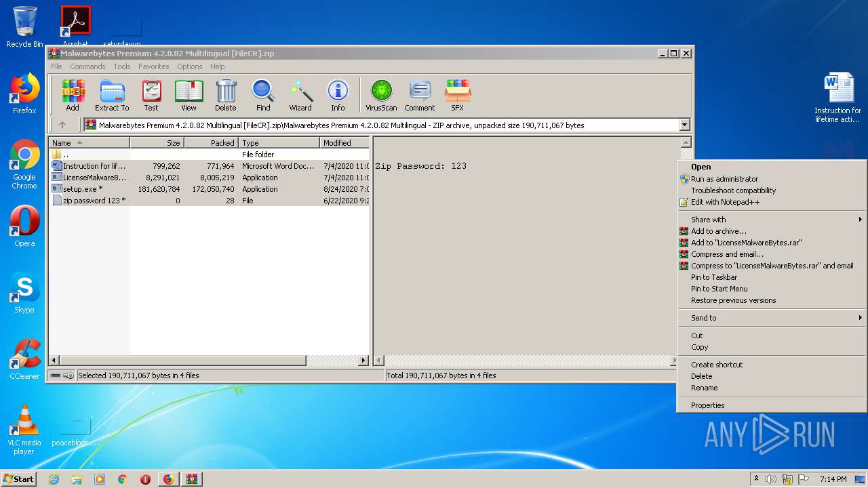Image resolution: width=868 pixels, height=488 pixels.
Task: Click Internet Explorer taskbar icon
Action: coord(54,479)
